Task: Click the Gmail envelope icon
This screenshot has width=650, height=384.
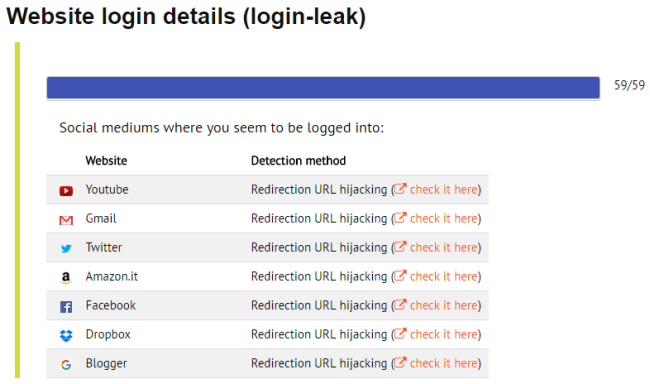Action: tap(66, 220)
